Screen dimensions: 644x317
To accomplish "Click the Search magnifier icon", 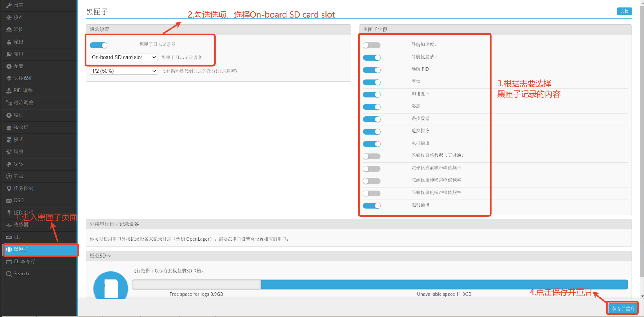I will pos(9,274).
